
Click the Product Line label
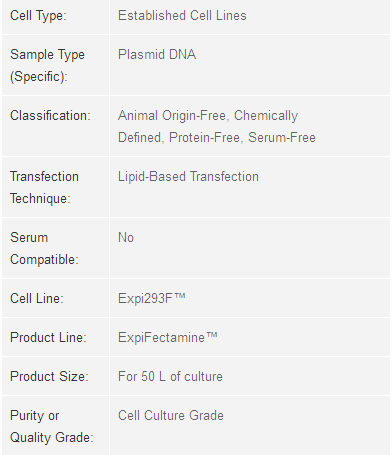tap(48, 338)
